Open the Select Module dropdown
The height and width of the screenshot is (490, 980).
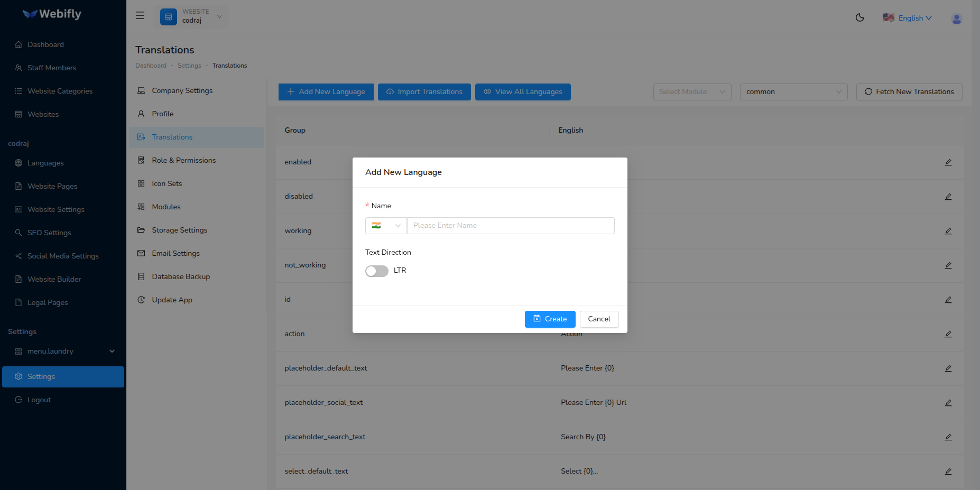(692, 91)
